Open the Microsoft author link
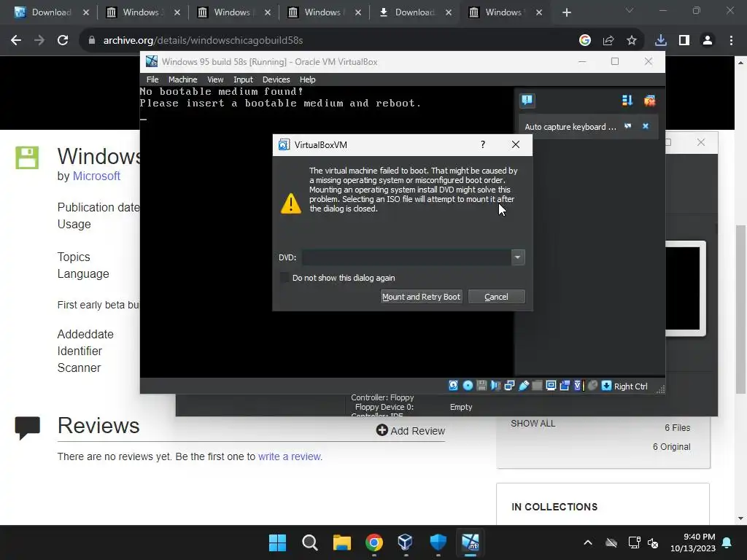Viewport: 747px width, 560px height. 96,176
